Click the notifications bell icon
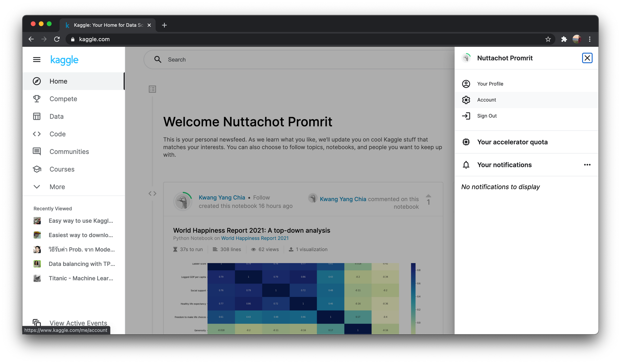621x364 pixels. (x=466, y=165)
